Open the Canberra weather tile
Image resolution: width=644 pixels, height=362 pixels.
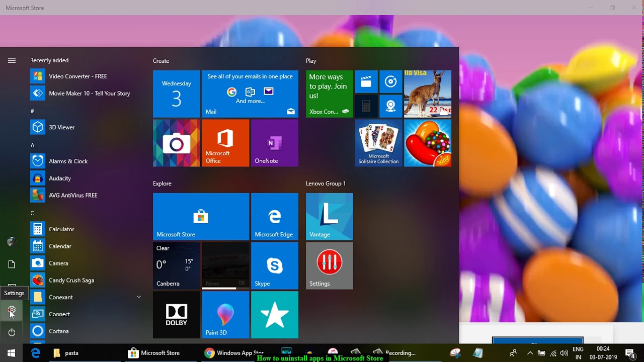pyautogui.click(x=177, y=266)
